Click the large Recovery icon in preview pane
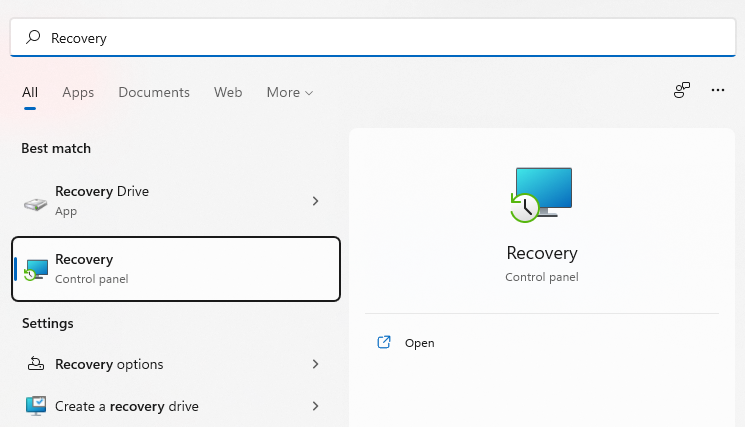The width and height of the screenshot is (745, 427). coord(541,193)
